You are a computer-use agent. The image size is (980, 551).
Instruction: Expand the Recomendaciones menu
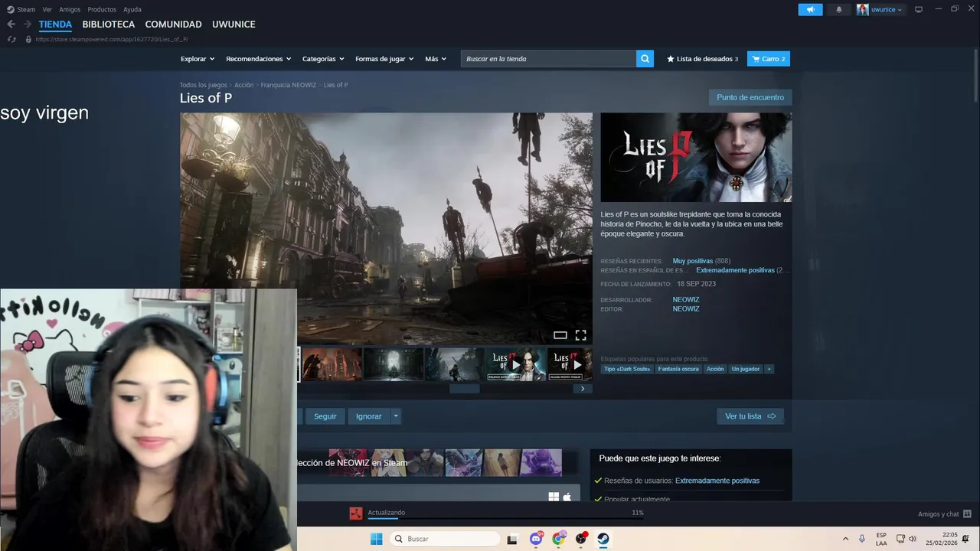tap(259, 59)
